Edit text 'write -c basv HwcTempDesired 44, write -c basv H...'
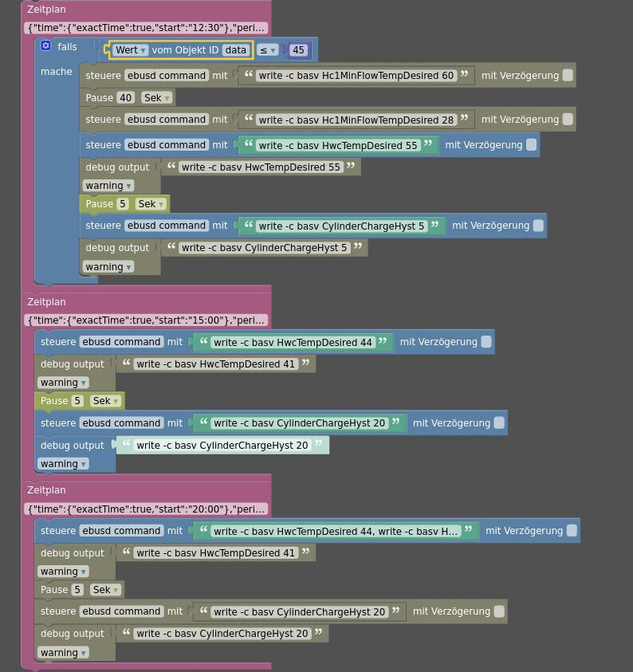The image size is (633, 672). tap(336, 531)
